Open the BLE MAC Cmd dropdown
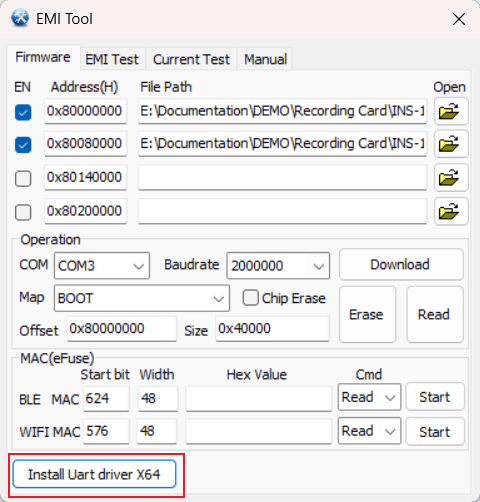Viewport: 480px width, 502px height. point(369,397)
